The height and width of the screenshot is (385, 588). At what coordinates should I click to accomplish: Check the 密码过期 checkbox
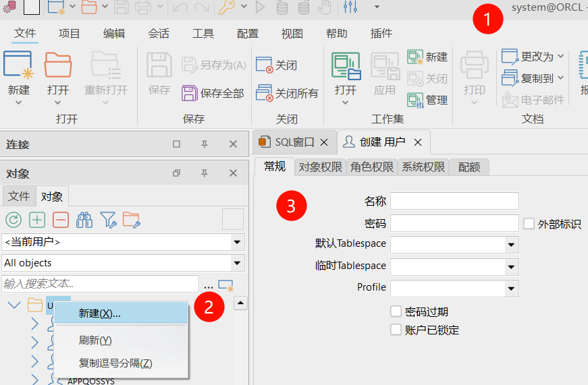(x=396, y=312)
